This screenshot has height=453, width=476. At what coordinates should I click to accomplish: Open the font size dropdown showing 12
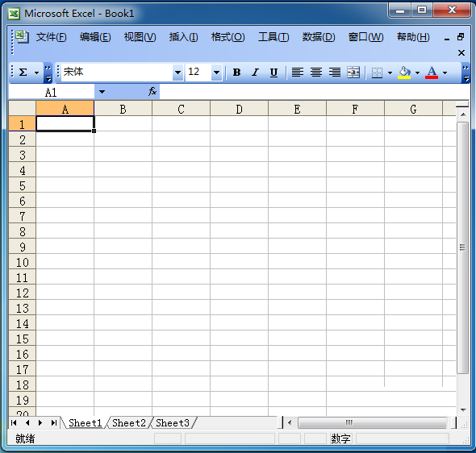pos(216,73)
